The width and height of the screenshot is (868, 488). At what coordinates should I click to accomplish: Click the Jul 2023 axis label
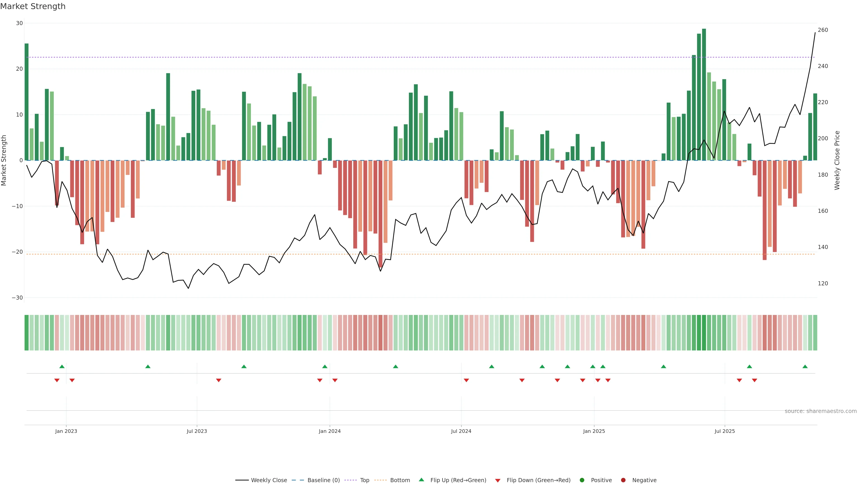197,431
